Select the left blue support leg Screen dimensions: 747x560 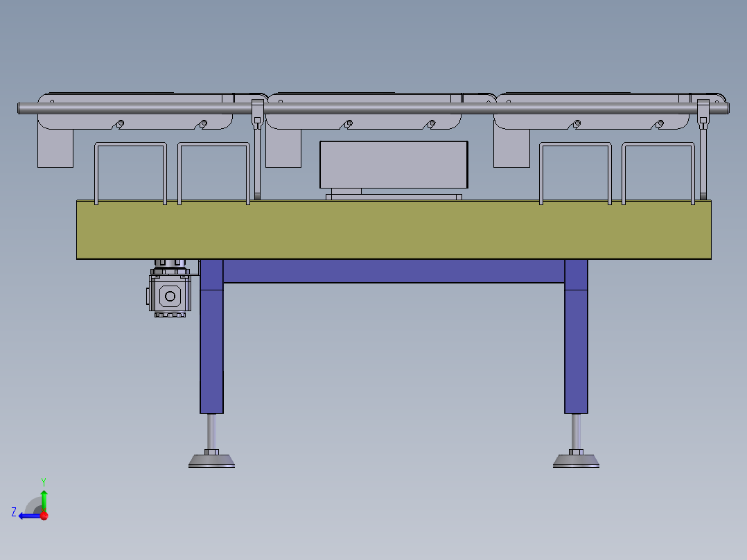(x=211, y=336)
